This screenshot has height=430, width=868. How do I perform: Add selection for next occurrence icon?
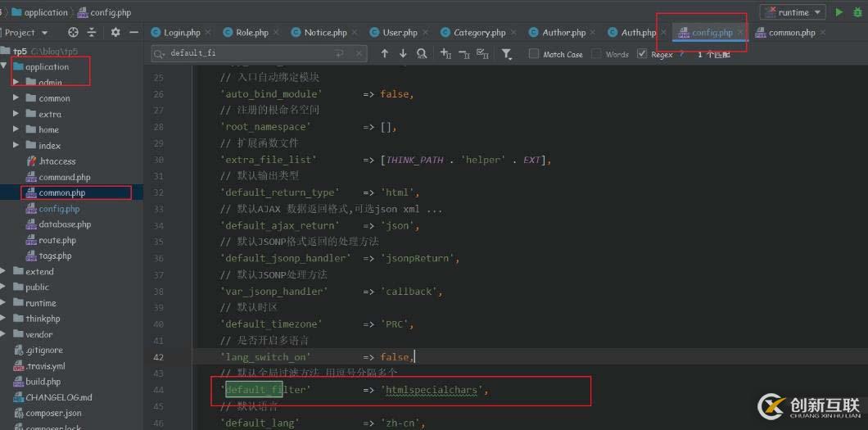tap(445, 54)
